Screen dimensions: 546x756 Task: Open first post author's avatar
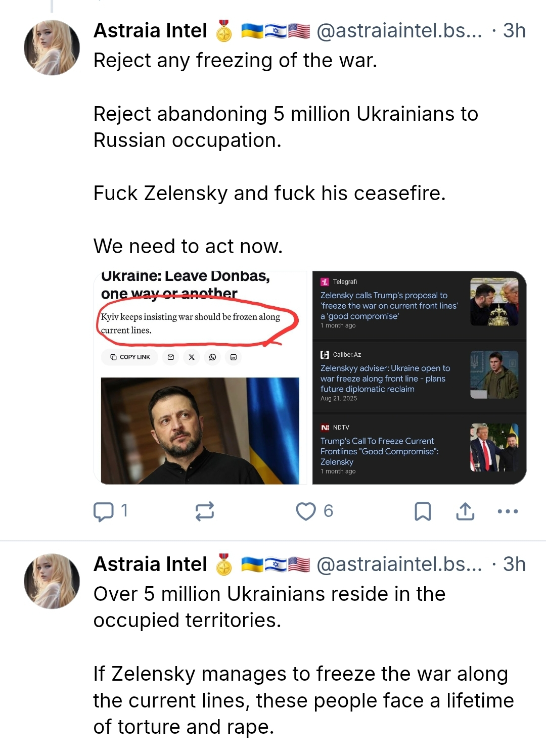pyautogui.click(x=52, y=48)
